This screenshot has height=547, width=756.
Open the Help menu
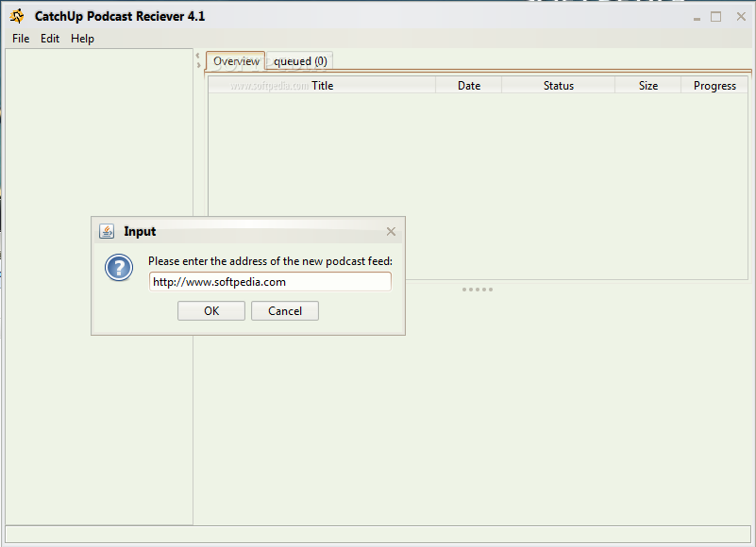(82, 39)
